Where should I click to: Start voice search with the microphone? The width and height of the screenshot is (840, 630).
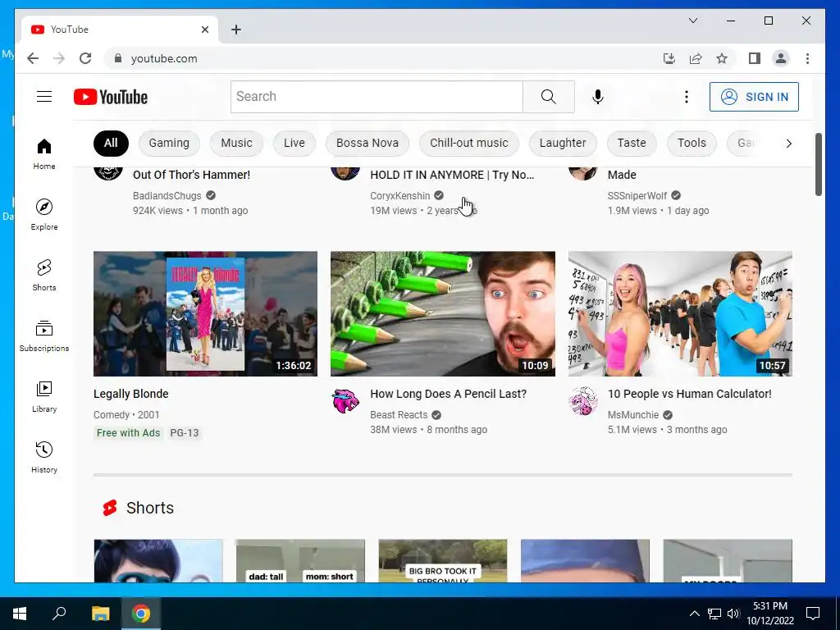(x=598, y=97)
